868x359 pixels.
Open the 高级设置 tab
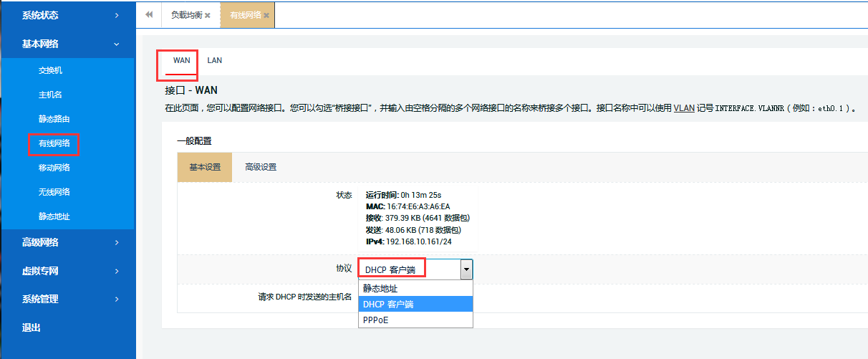pos(261,167)
